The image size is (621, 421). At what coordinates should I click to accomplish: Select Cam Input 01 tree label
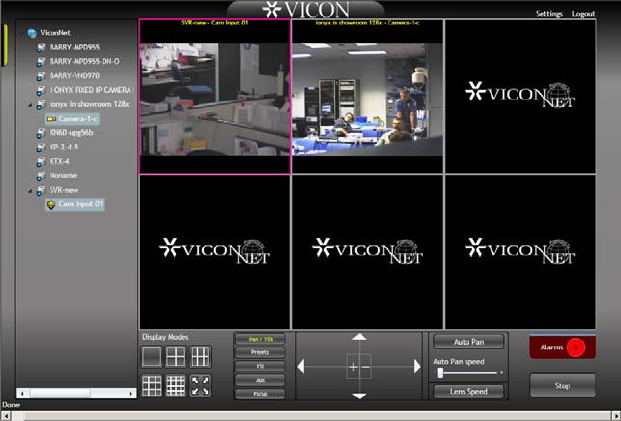tap(80, 204)
